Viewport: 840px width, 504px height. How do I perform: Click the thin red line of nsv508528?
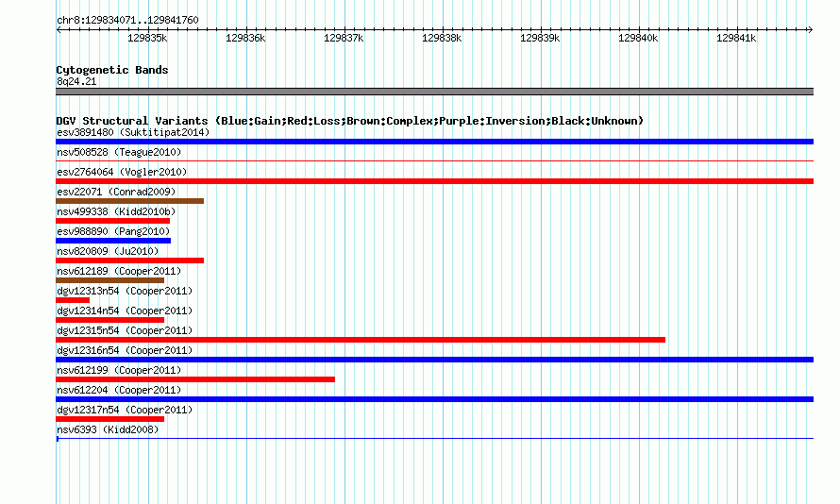(434, 160)
